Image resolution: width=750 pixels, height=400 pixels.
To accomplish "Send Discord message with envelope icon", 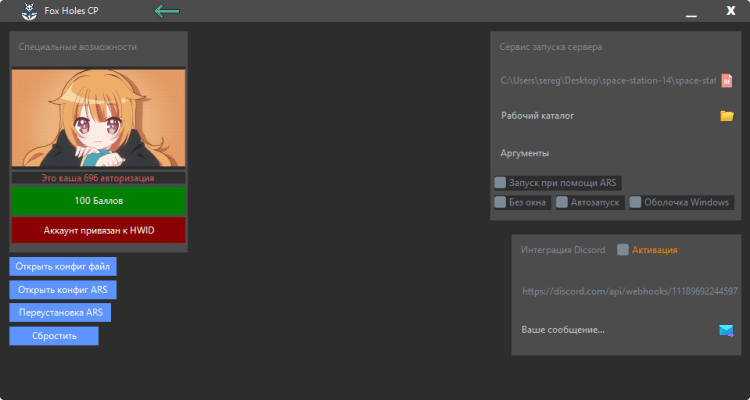I will [x=726, y=330].
